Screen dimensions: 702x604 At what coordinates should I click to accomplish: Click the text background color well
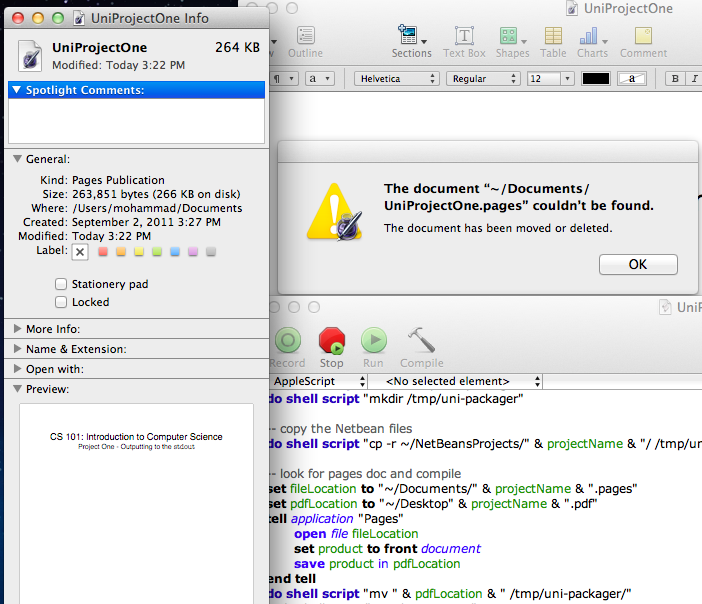coord(631,79)
